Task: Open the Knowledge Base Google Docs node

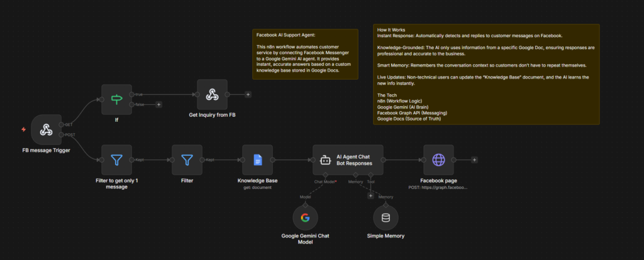Action: pos(257,160)
